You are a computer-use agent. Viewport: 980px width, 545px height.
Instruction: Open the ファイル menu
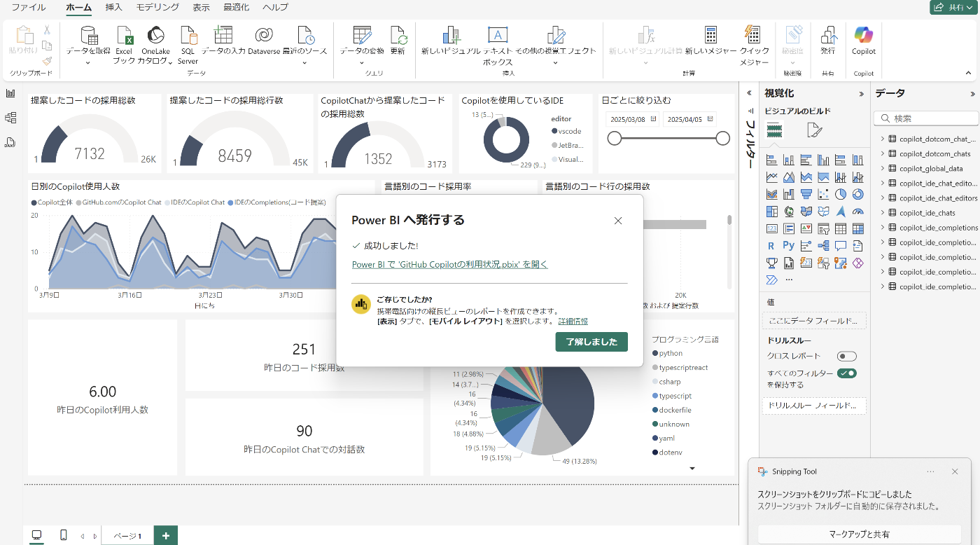point(29,7)
